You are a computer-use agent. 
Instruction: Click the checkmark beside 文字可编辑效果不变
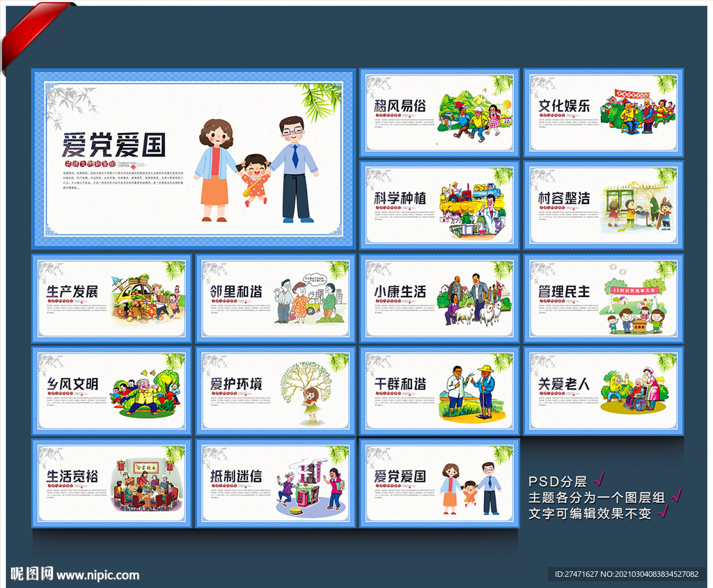tap(664, 511)
